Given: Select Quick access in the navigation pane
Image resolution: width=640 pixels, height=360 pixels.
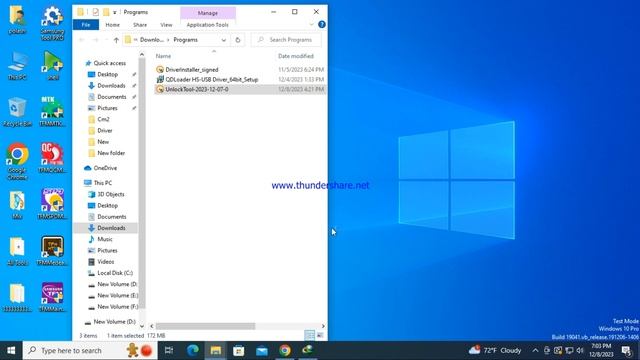Looking at the screenshot, I should pyautogui.click(x=109, y=63).
